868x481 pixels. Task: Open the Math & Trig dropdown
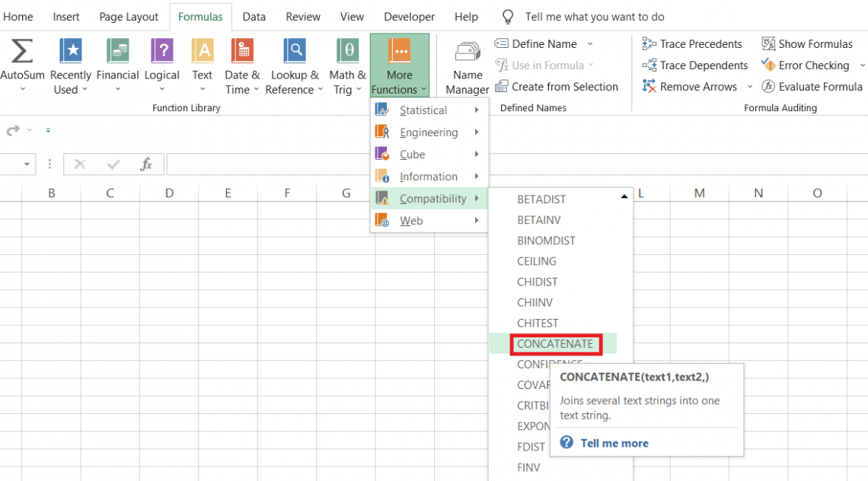[347, 65]
